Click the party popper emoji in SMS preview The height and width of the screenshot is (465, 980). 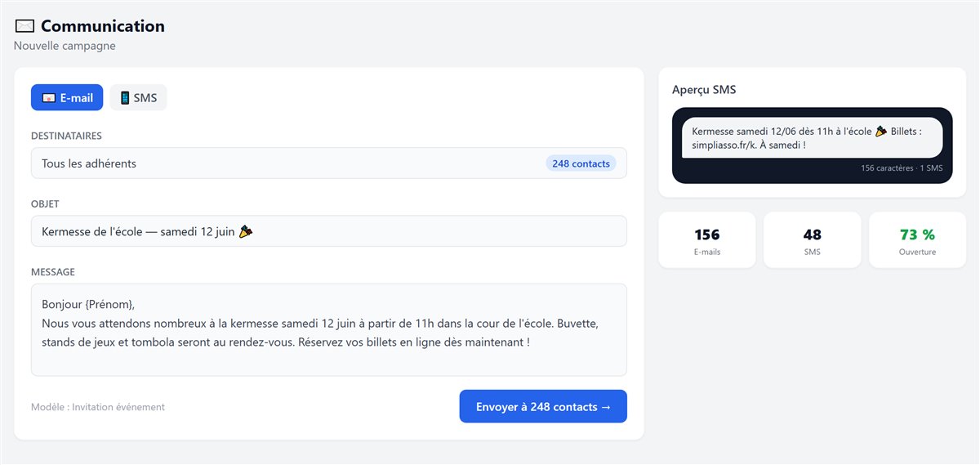881,131
